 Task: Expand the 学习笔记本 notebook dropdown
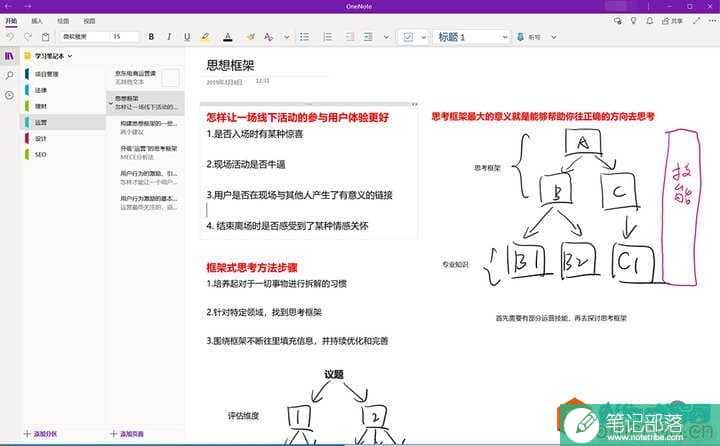pyautogui.click(x=50, y=56)
